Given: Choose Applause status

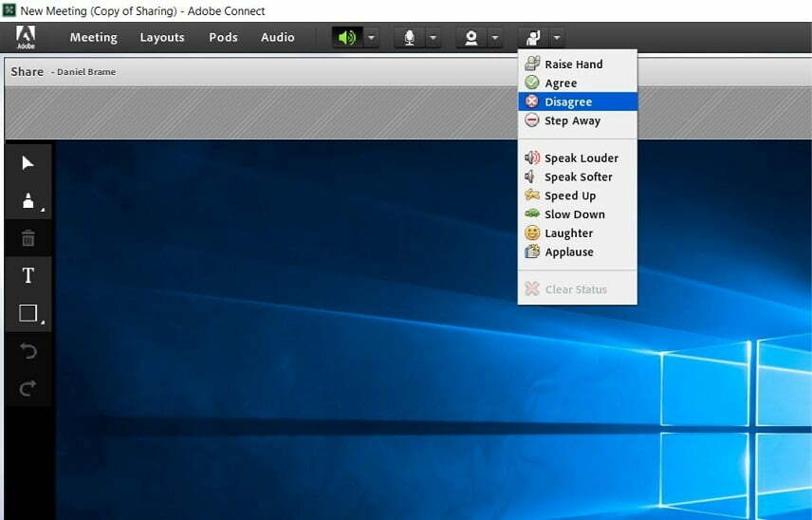Looking at the screenshot, I should 578,251.
